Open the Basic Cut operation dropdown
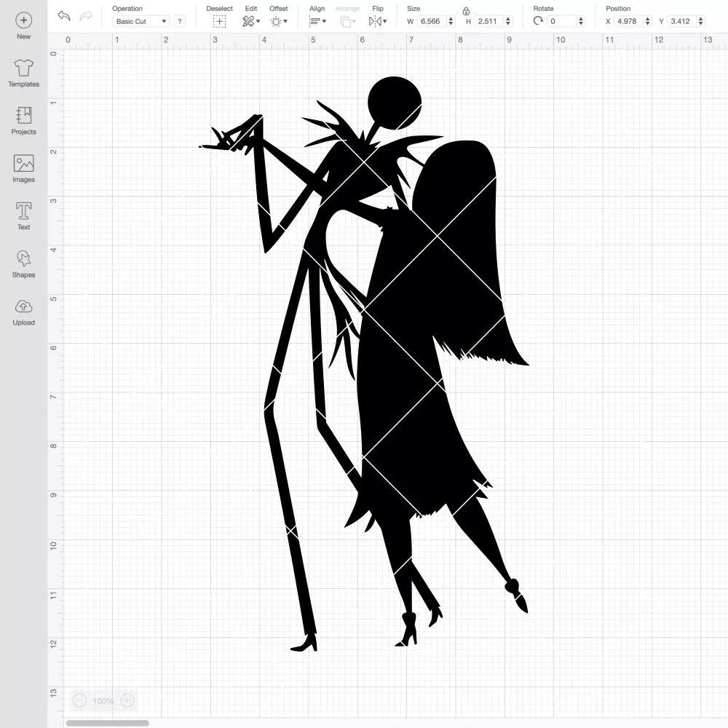 coord(141,21)
